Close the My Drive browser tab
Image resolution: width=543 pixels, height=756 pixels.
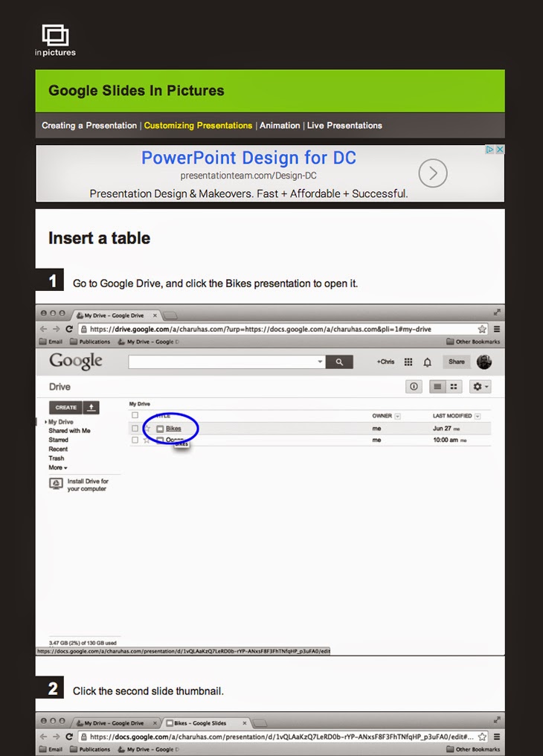(x=155, y=315)
